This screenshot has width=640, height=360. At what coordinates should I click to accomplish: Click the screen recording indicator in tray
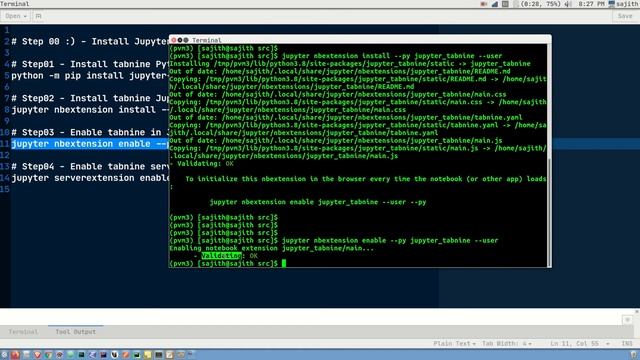(x=484, y=4)
